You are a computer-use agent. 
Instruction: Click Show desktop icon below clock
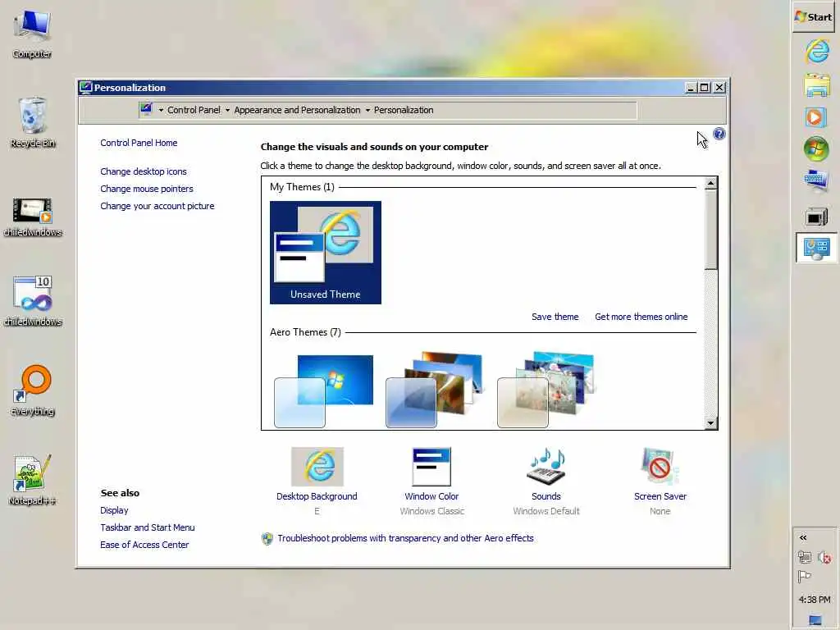[815, 620]
